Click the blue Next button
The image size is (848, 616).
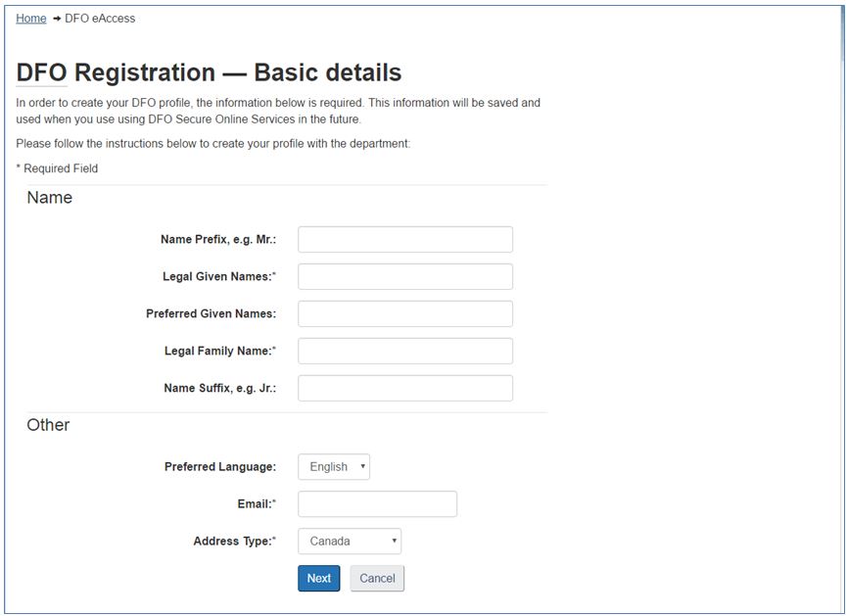pyautogui.click(x=319, y=578)
